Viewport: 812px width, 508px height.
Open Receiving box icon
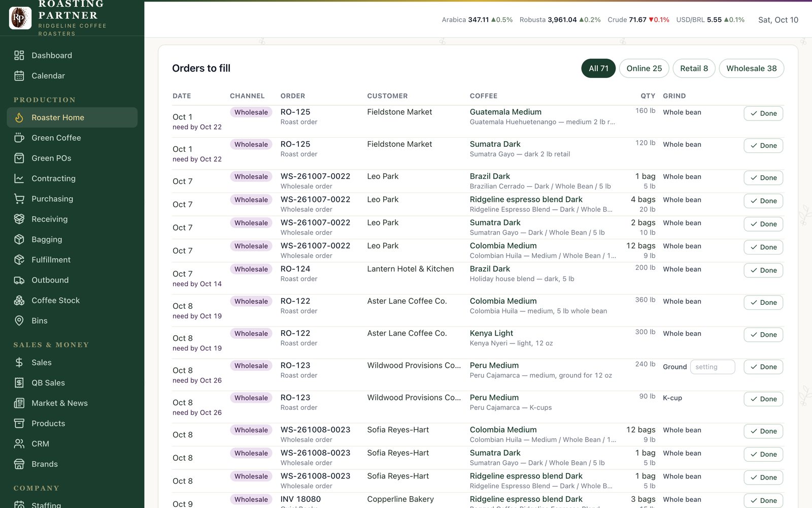click(19, 219)
